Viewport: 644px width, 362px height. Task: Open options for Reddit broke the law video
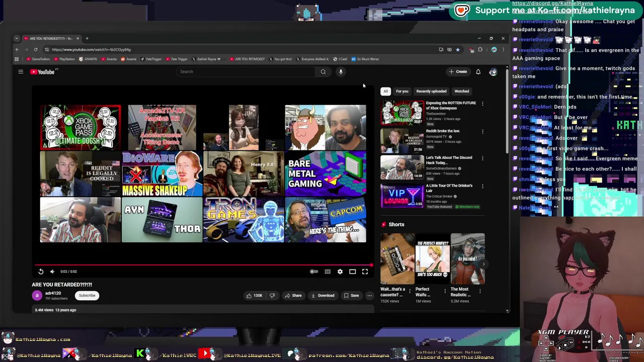pos(482,132)
